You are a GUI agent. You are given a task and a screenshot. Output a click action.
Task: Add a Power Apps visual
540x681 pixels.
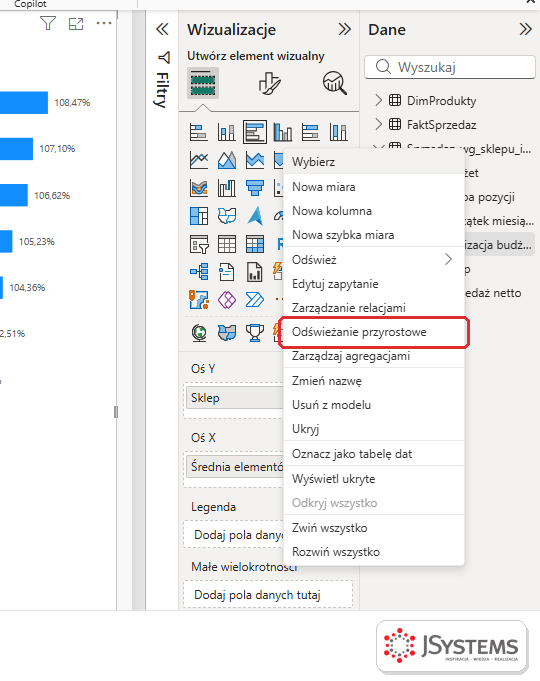227,300
